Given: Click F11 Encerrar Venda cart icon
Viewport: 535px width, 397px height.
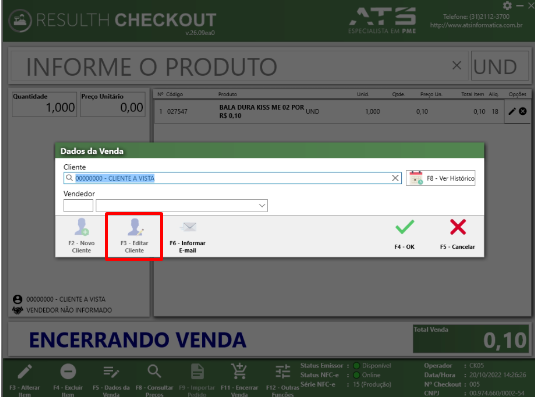Looking at the screenshot, I should [239, 371].
